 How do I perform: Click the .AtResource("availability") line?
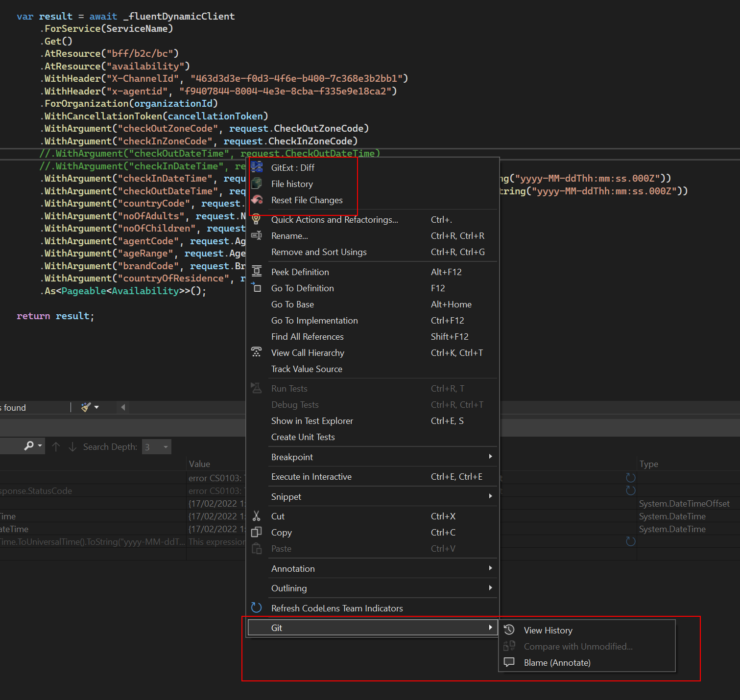(x=115, y=66)
